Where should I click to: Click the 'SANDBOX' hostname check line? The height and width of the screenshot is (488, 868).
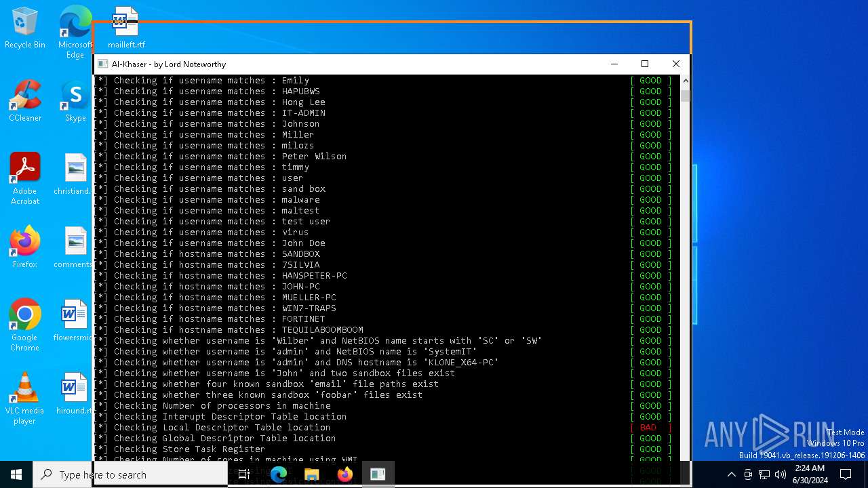[207, 254]
